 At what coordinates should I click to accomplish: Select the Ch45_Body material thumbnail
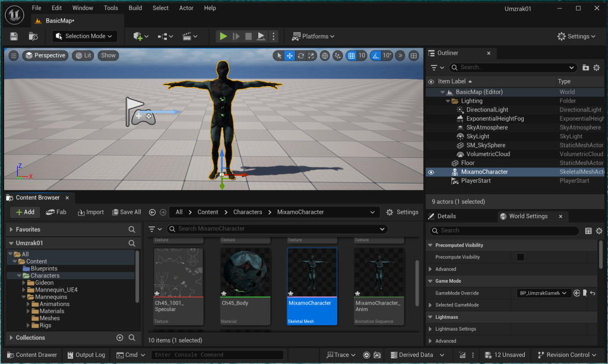tap(245, 286)
